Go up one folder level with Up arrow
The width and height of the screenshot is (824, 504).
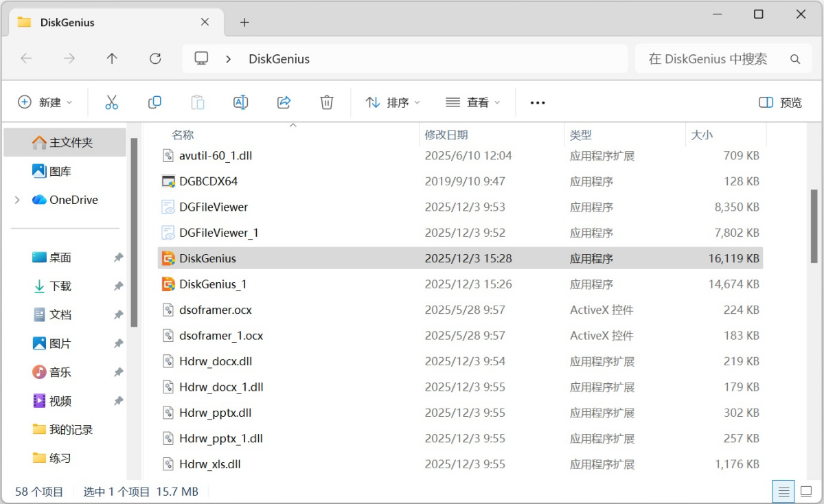(x=112, y=59)
